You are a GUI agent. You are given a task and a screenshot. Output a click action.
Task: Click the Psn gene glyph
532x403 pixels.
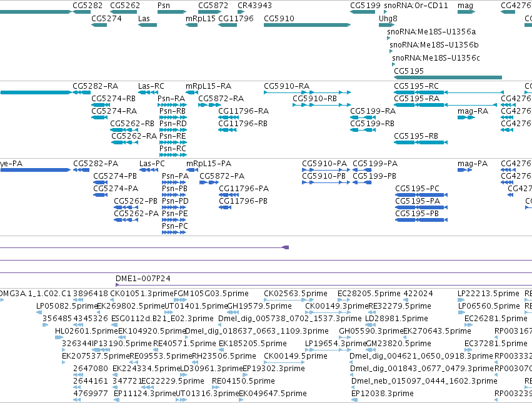(x=172, y=12)
